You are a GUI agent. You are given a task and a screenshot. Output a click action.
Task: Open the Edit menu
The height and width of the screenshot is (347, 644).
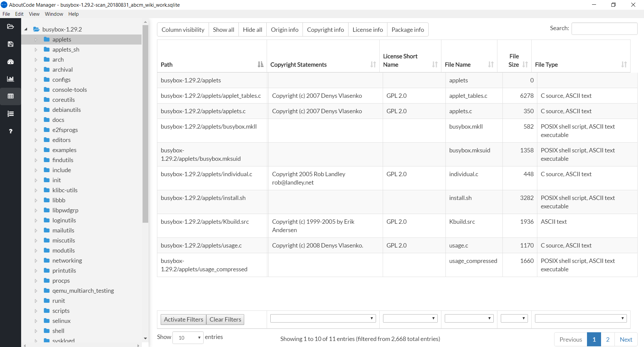pos(19,14)
